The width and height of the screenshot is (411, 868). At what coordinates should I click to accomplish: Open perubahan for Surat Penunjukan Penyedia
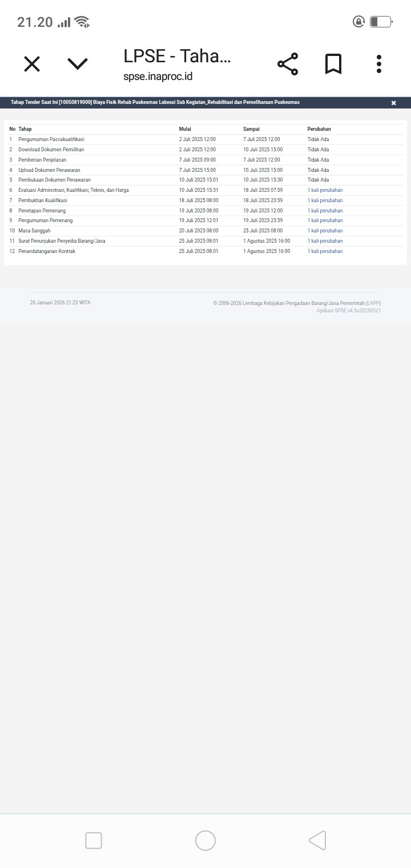(x=325, y=241)
